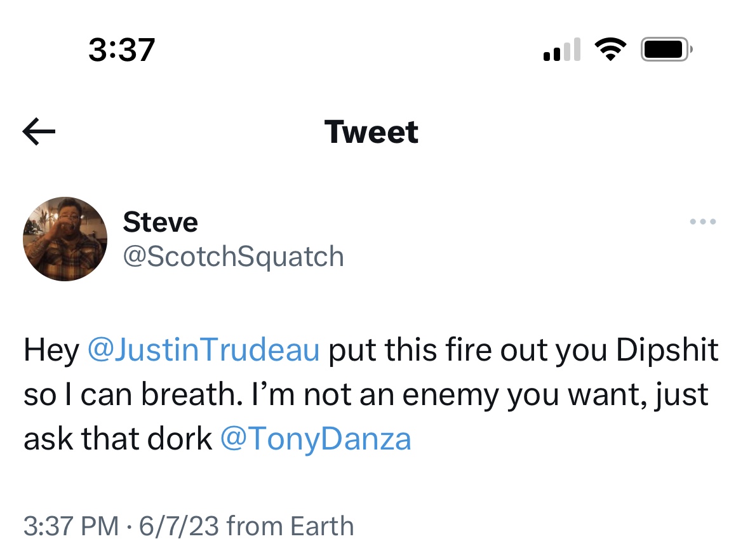Tap the Wi-Fi status icon
The width and height of the screenshot is (743, 560).
tap(610, 50)
